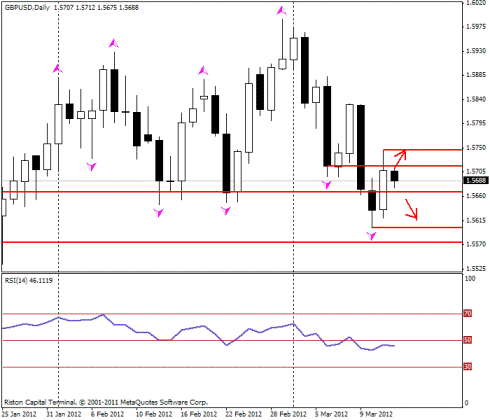The height and width of the screenshot is (420, 490).
Task: Click the 1.5570 price axis label
Action: tap(476, 244)
